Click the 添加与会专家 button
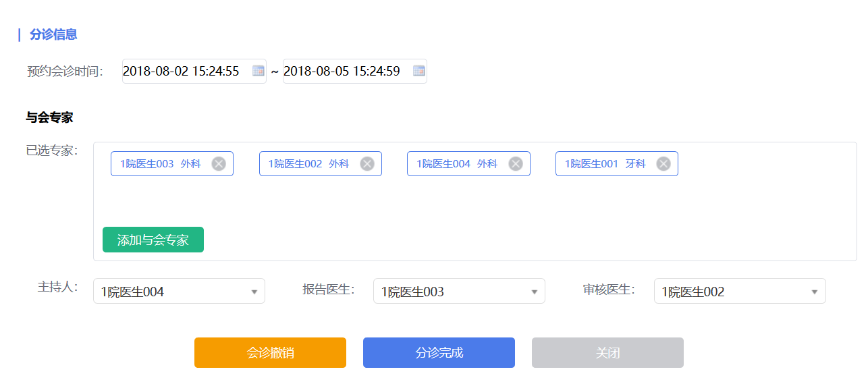The image size is (868, 382). coord(153,240)
